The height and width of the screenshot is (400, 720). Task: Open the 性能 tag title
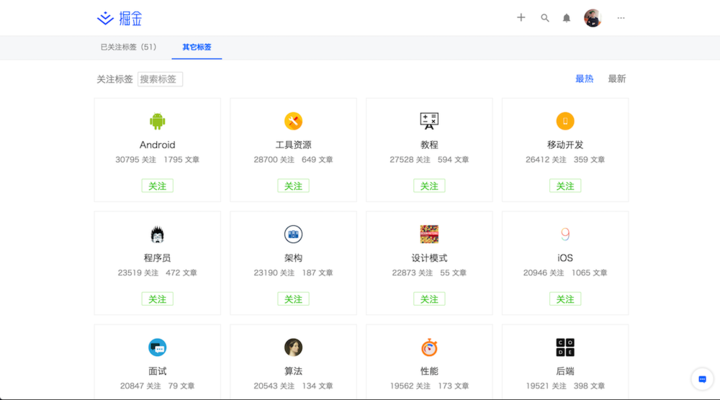point(429,371)
